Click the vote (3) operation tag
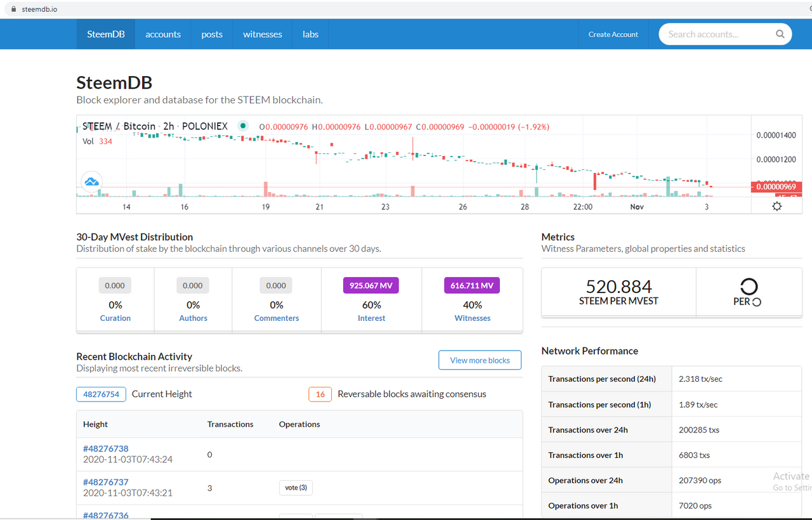 click(296, 488)
